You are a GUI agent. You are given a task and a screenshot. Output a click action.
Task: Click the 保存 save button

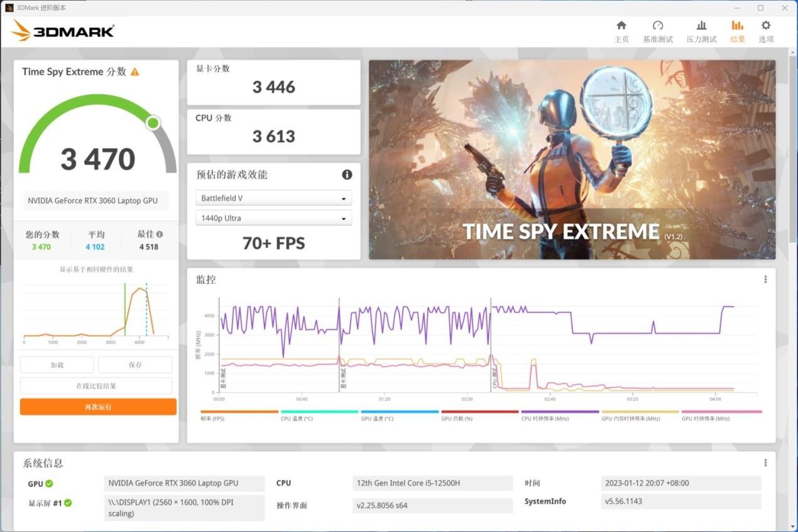tap(135, 365)
